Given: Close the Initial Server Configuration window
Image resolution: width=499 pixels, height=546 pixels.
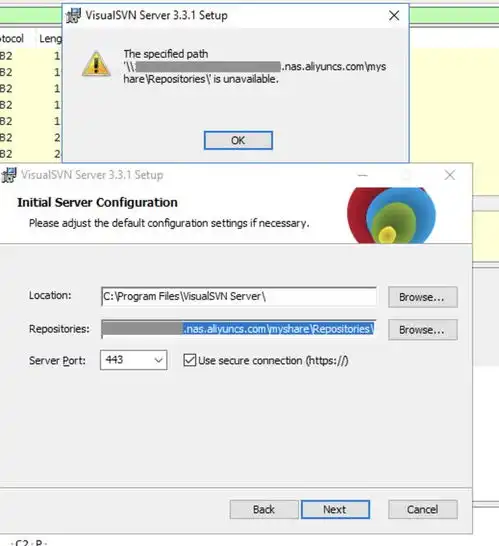Looking at the screenshot, I should (x=450, y=175).
